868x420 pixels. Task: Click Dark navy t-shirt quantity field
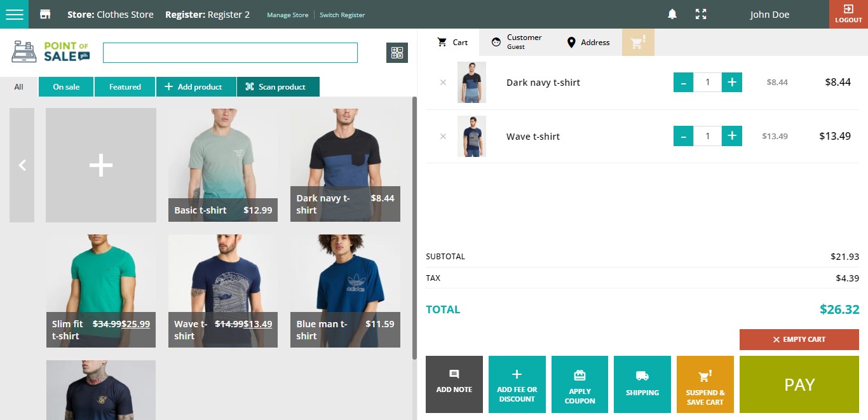pos(707,82)
